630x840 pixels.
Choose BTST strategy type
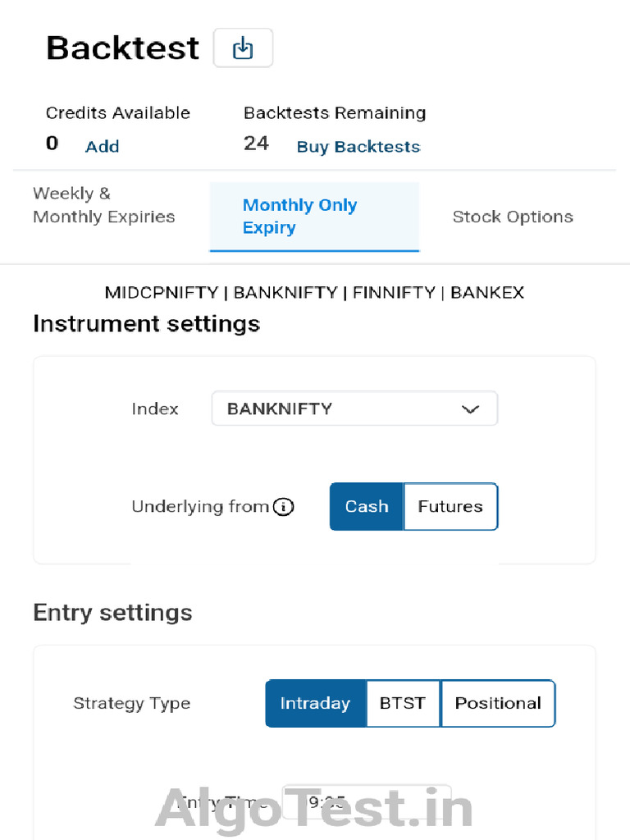pos(403,703)
